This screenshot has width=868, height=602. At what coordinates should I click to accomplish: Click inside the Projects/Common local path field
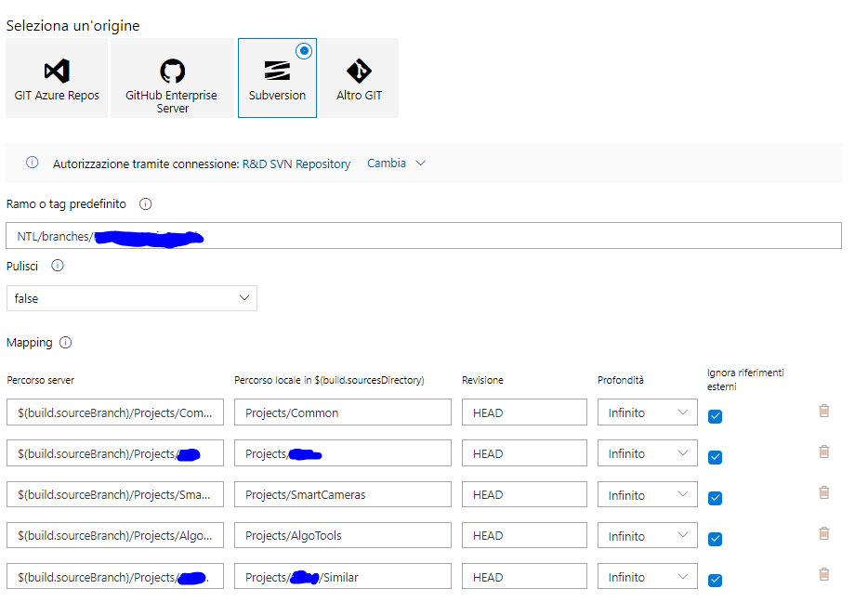tap(342, 412)
